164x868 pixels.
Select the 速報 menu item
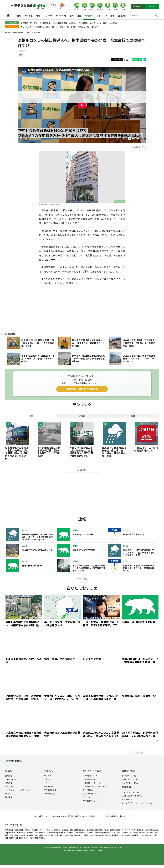point(19,16)
